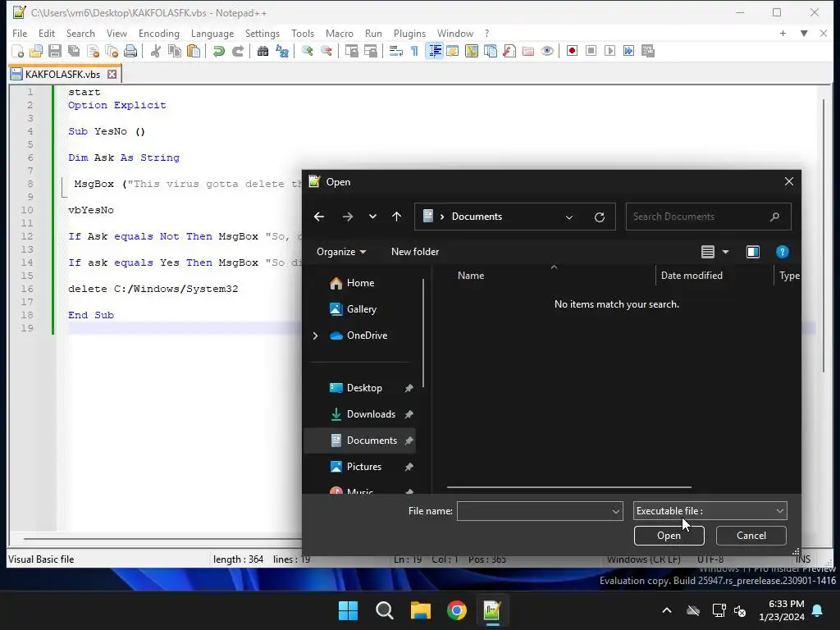Toggle the file Monitoring eye icon
This screenshot has height=630, width=840.
tap(547, 51)
